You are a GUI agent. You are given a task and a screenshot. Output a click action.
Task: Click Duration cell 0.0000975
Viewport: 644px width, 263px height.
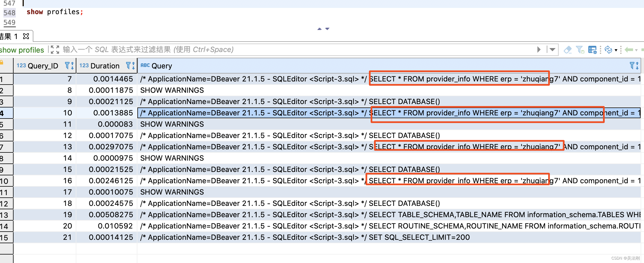pos(107,158)
